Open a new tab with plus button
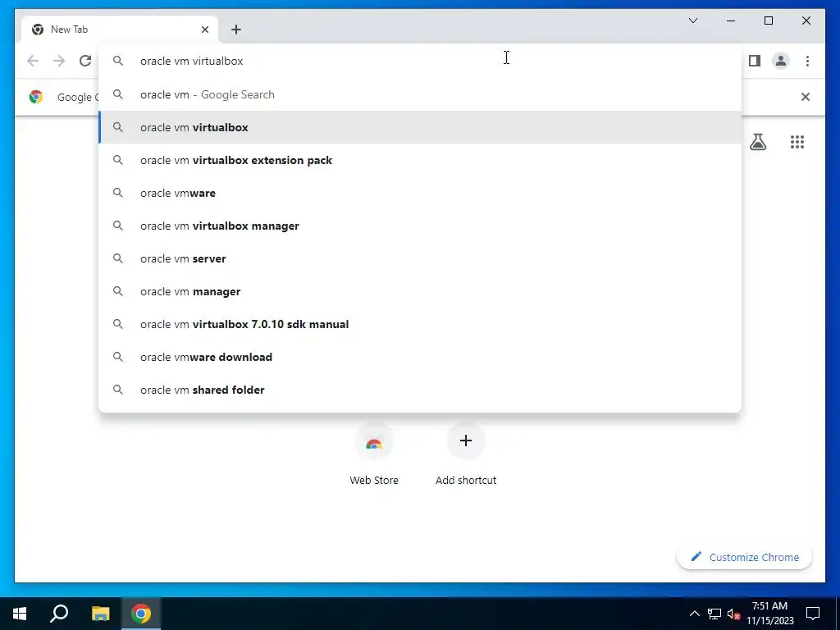This screenshot has height=630, width=840. (235, 30)
